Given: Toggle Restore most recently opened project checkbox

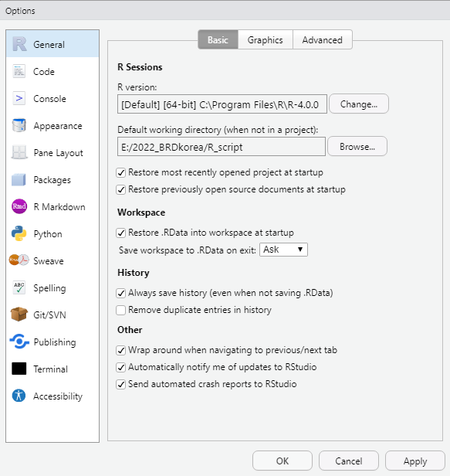Looking at the screenshot, I should coord(121,173).
